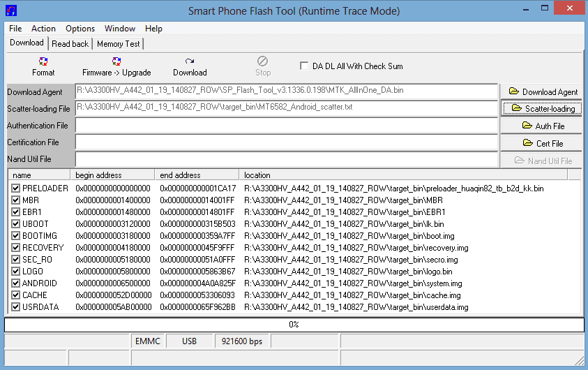Sort by the name column header
This screenshot has height=370, width=588.
point(39,175)
